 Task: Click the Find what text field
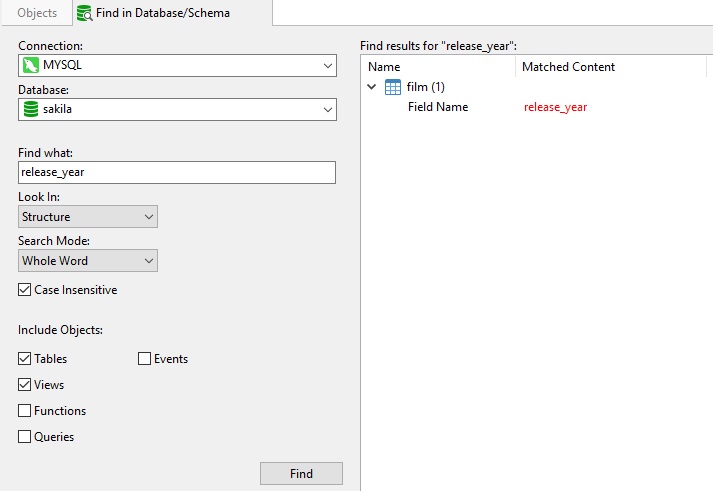[x=177, y=172]
